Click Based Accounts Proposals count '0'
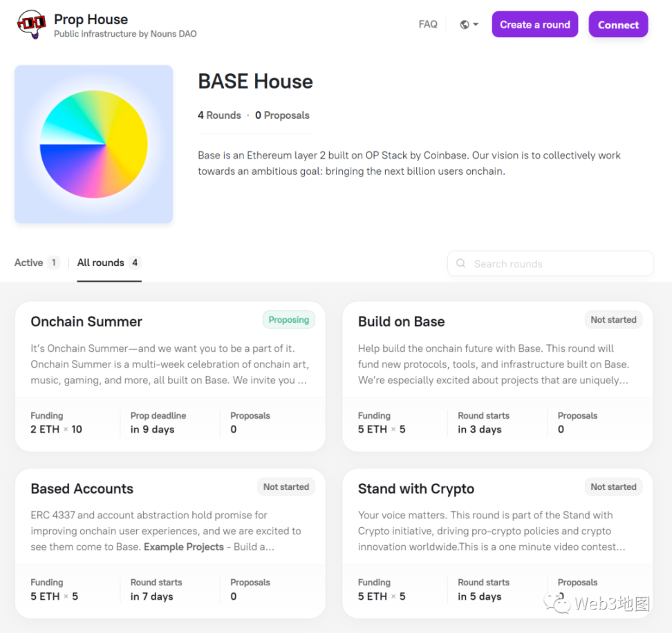Image resolution: width=672 pixels, height=633 pixels. click(234, 596)
